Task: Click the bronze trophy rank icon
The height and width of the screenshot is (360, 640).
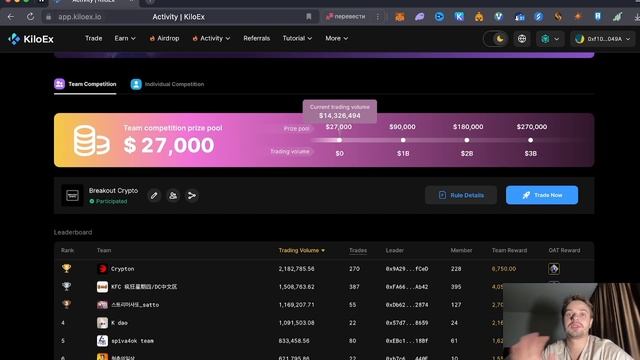Action: [x=67, y=304]
